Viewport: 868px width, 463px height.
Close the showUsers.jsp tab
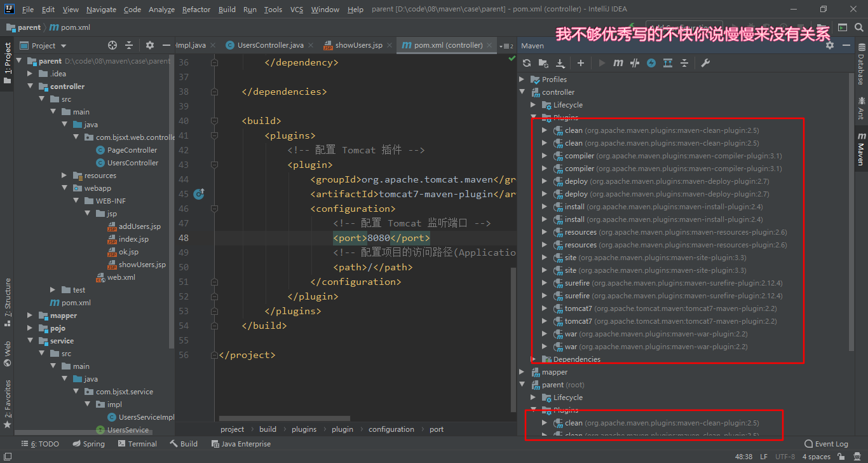point(390,45)
